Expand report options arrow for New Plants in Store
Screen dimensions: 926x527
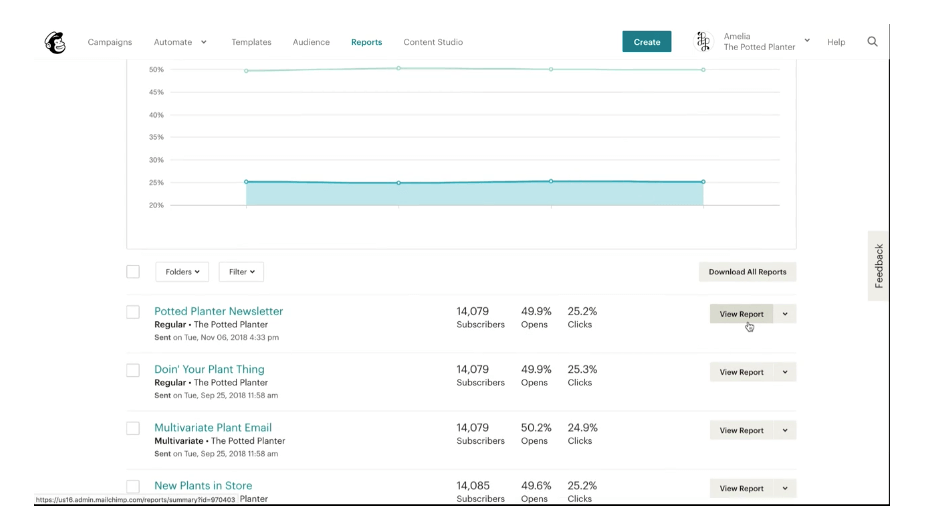point(785,489)
